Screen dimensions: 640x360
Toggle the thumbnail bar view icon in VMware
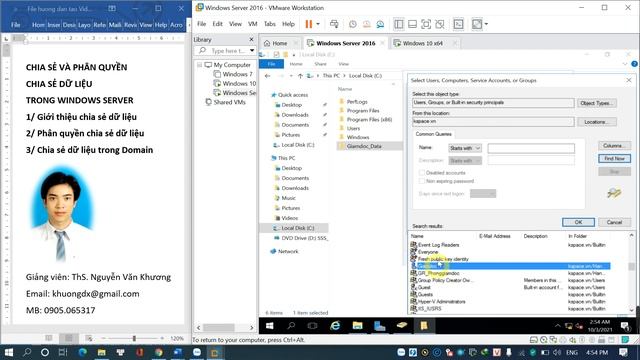[412, 24]
